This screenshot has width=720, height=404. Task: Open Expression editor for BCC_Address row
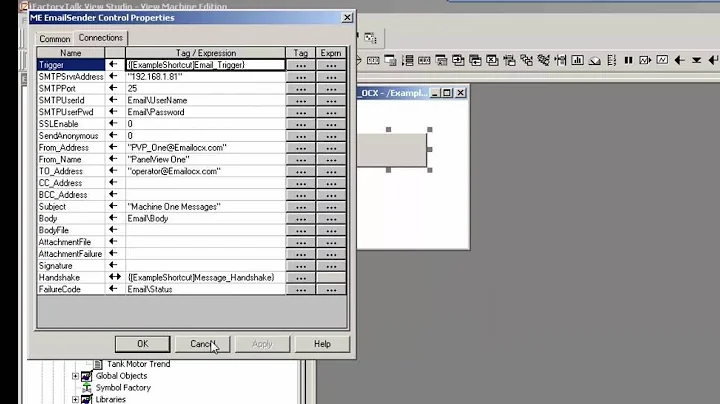click(331, 195)
